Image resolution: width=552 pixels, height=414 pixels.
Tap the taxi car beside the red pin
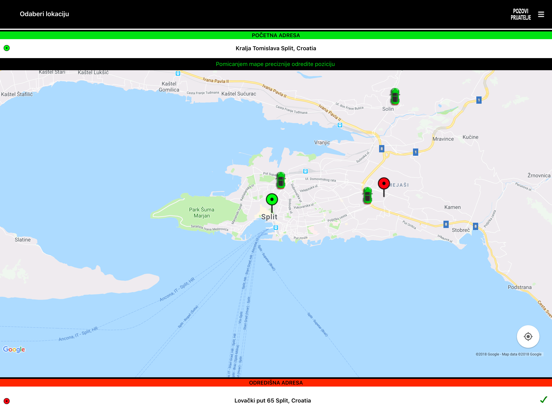[367, 195]
